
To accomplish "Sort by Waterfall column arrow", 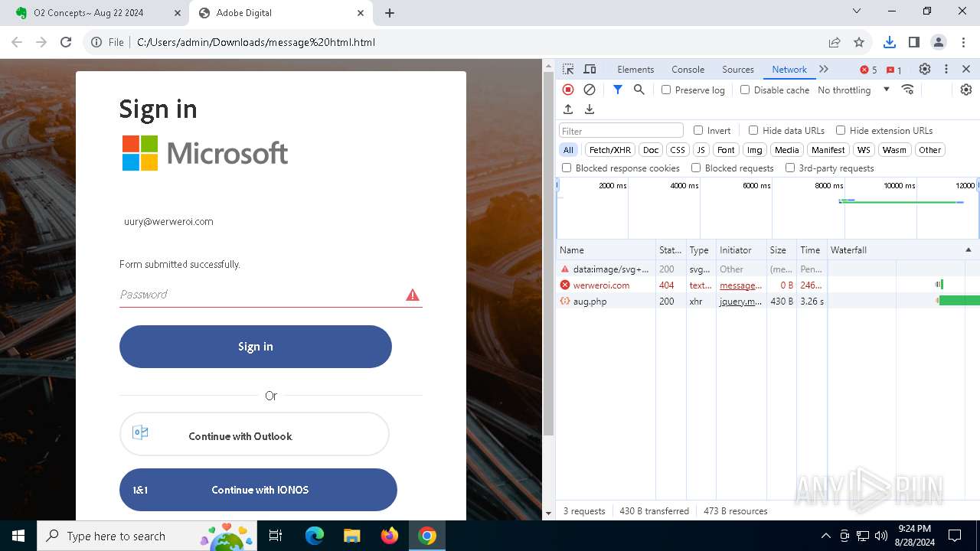I will [x=968, y=250].
